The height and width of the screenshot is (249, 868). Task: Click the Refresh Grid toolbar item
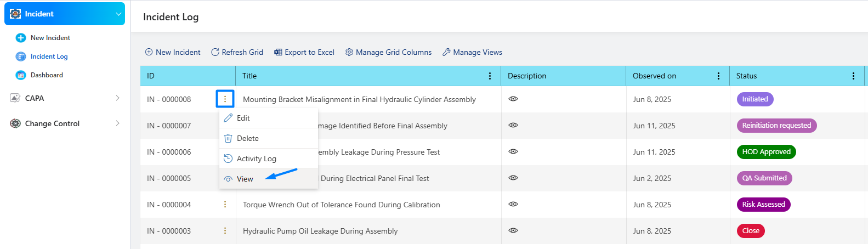click(x=237, y=52)
